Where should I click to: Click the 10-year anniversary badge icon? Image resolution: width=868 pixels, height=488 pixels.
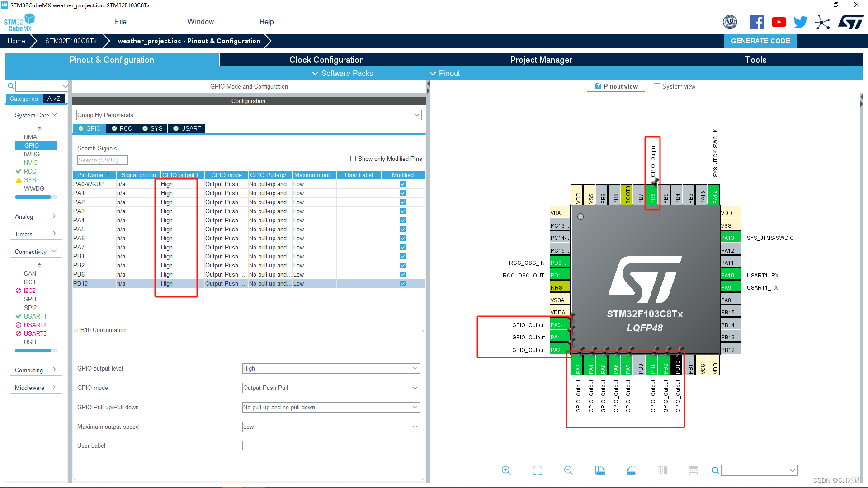(730, 22)
